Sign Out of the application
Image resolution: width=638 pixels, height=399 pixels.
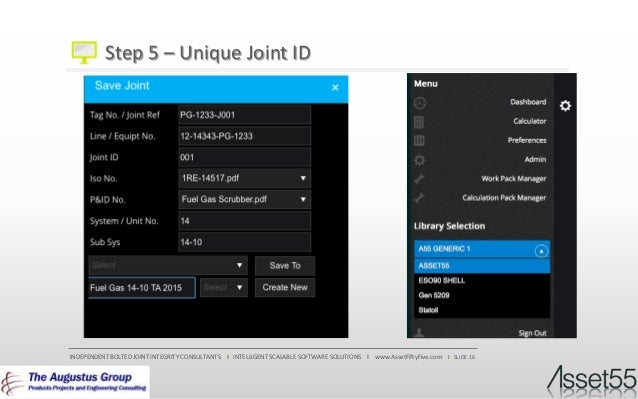(532, 333)
